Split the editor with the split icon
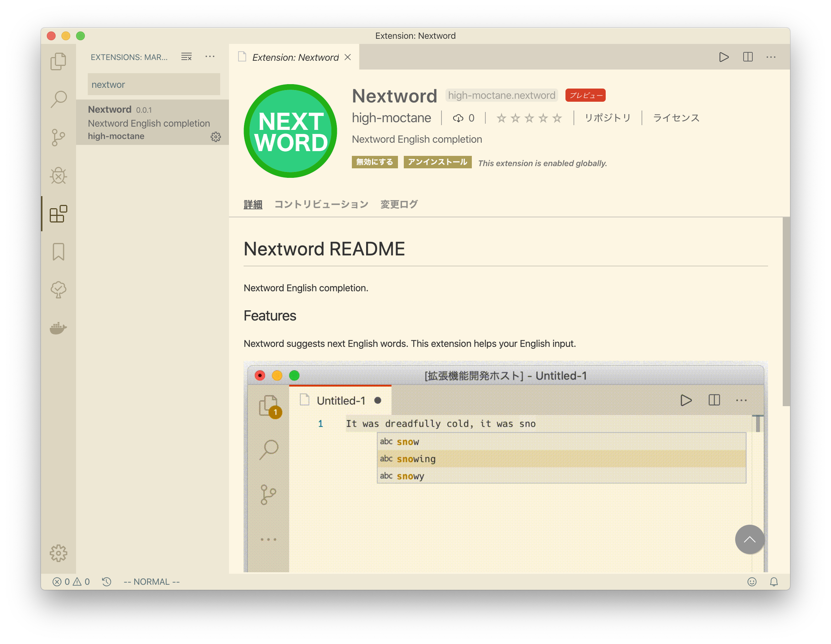The width and height of the screenshot is (831, 644). (748, 57)
